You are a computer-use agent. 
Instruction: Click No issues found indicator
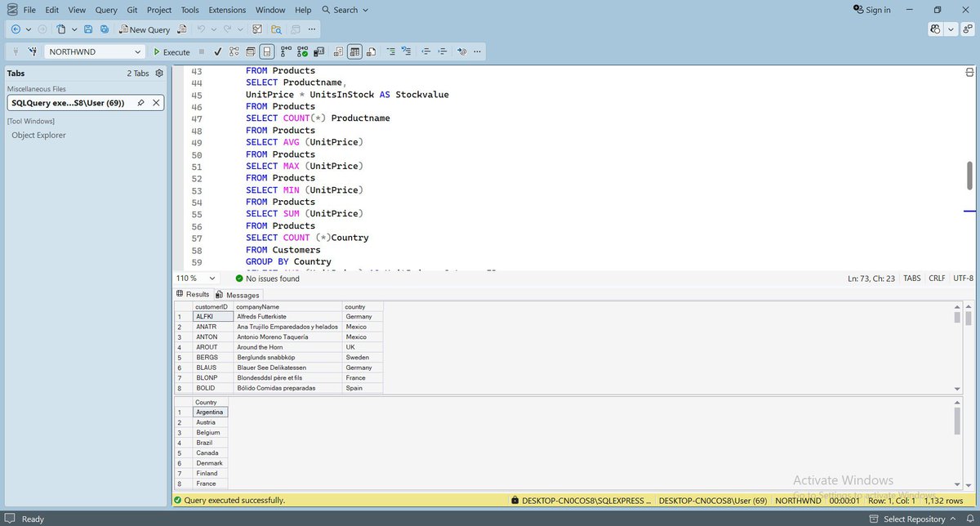267,279
